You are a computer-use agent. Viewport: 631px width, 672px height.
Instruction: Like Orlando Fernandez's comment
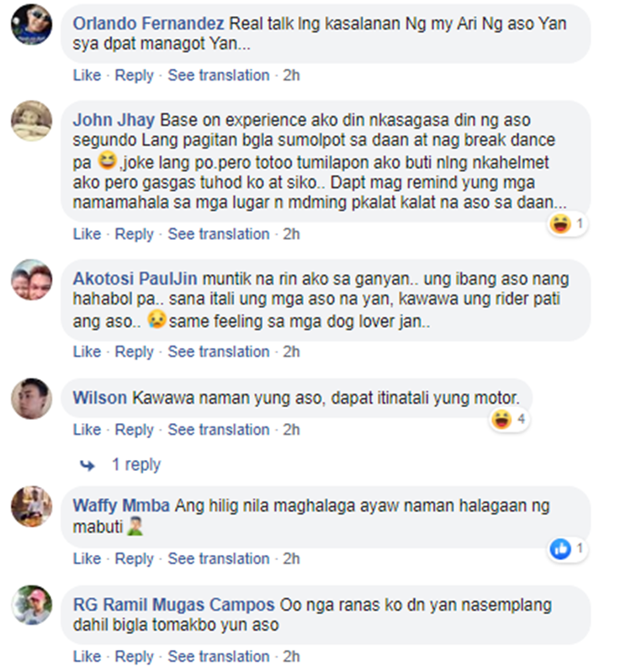point(87,75)
